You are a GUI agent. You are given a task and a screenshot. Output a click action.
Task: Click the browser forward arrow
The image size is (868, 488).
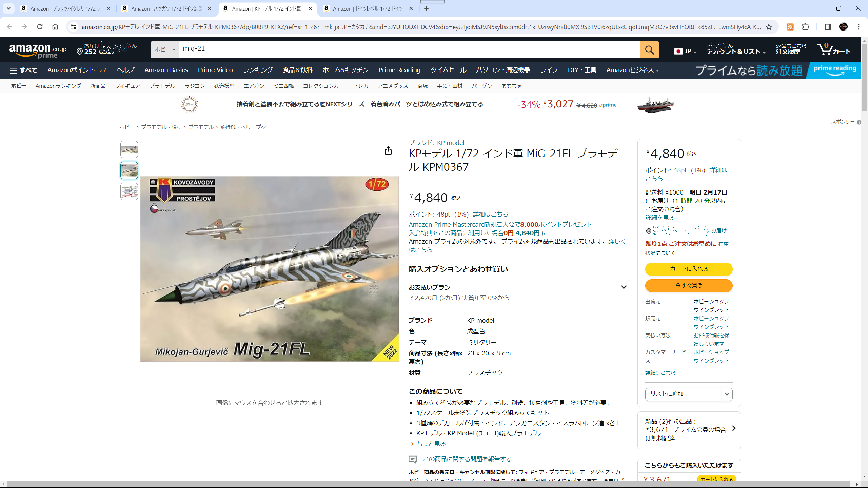coord(24,27)
